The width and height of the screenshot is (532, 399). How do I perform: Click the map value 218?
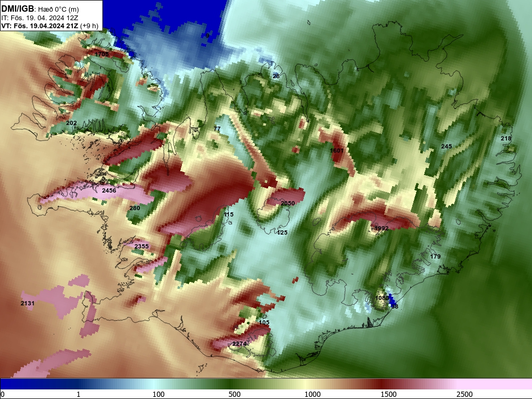tap(506, 138)
